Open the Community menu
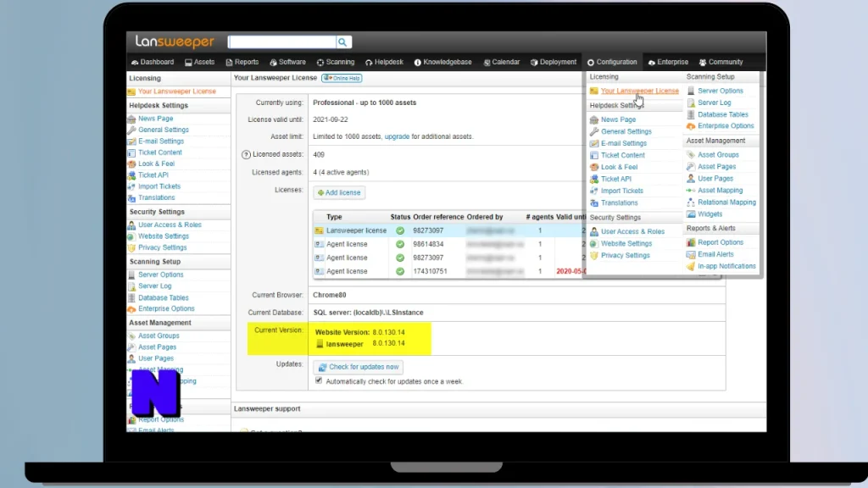Screen dimensions: 868x488 (x=721, y=62)
